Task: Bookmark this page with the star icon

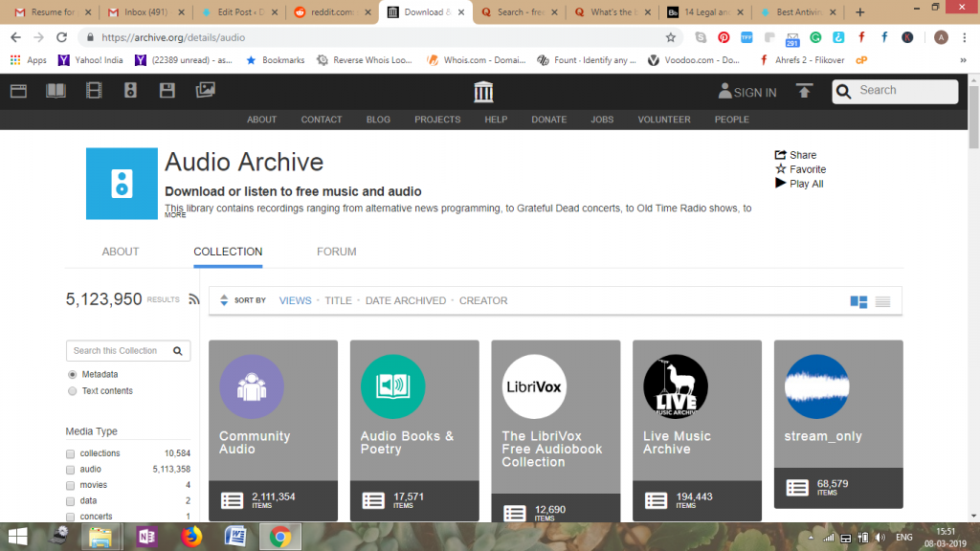Action: (x=671, y=37)
